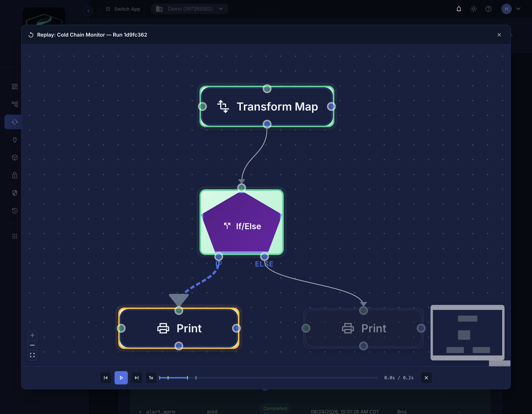Click the replay timeline progress bar
Viewport: 532px width, 414px height.
tap(268, 378)
